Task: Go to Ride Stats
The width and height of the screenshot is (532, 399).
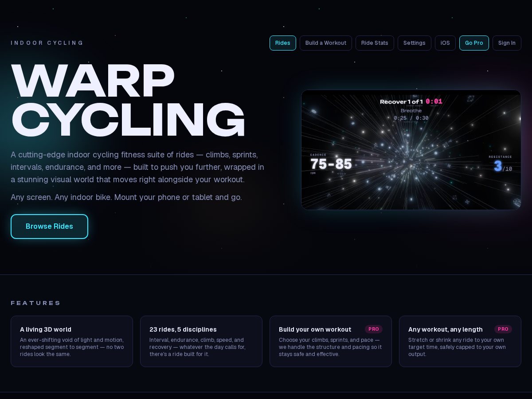Action: [x=375, y=43]
